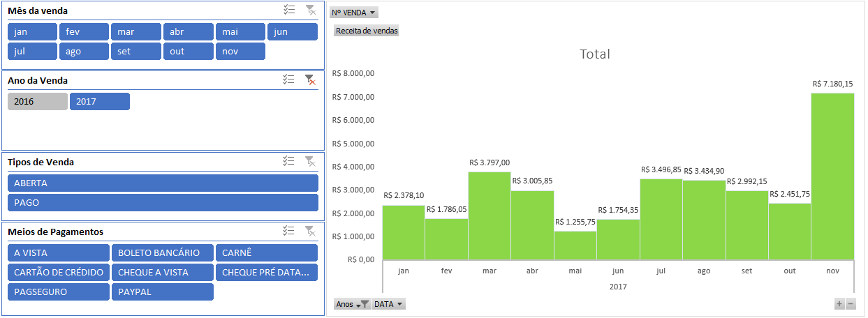Clear filter on Tipos de Venda slicer
868x318 pixels.
(311, 161)
